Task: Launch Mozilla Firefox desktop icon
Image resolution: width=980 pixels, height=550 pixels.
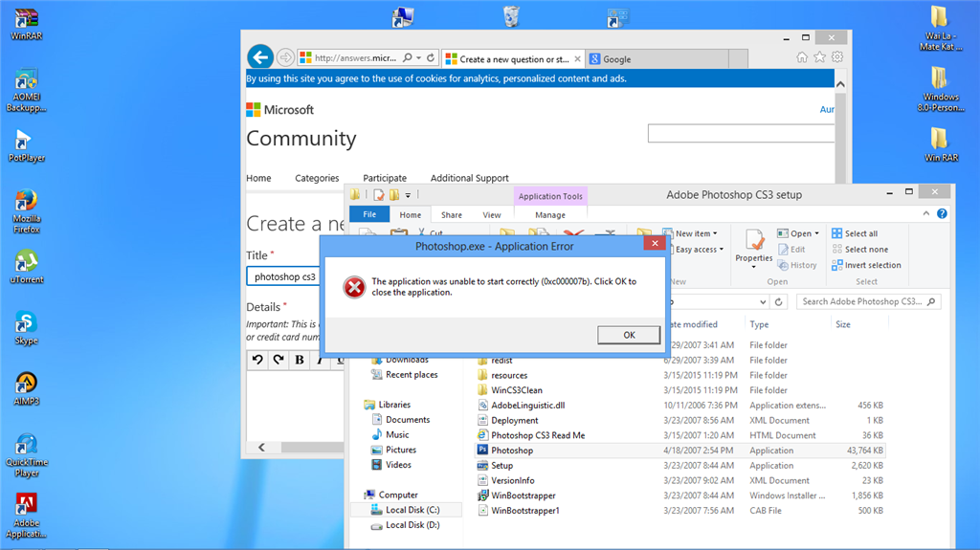Action: click(x=26, y=212)
